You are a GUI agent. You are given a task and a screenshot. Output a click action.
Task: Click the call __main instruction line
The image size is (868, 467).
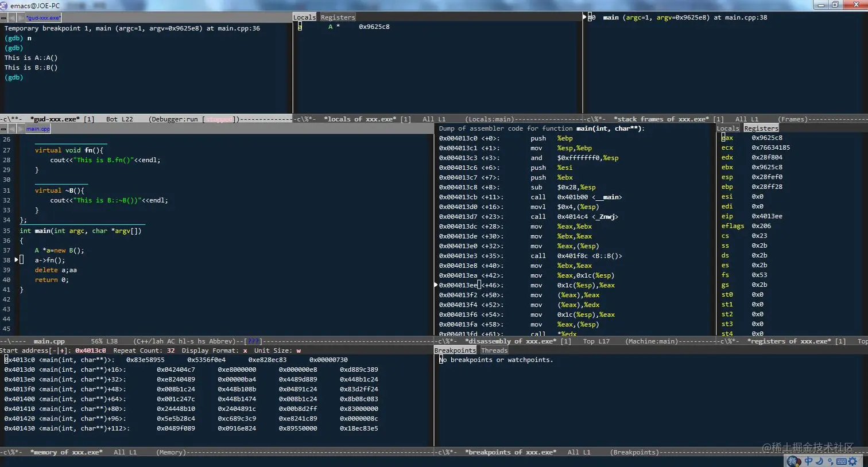click(x=530, y=197)
